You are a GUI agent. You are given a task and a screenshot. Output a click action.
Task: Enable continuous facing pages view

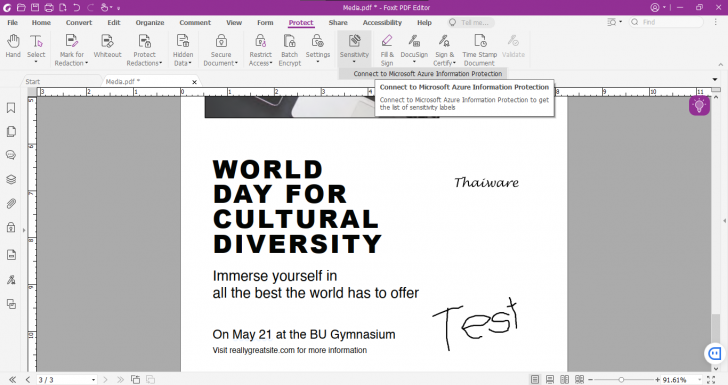pyautogui.click(x=579, y=379)
